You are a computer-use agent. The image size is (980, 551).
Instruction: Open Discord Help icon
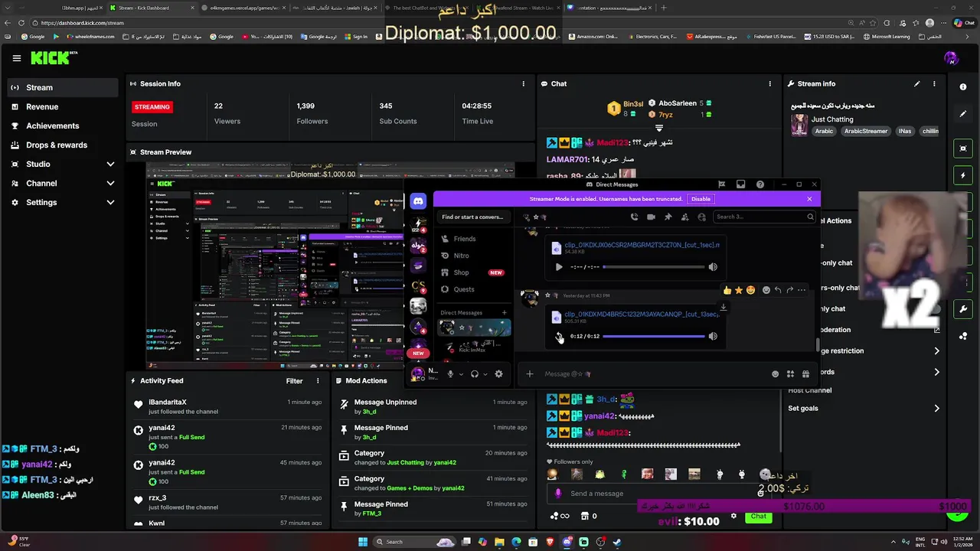tap(759, 184)
